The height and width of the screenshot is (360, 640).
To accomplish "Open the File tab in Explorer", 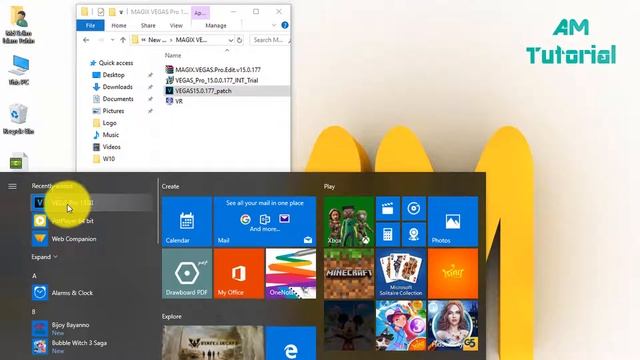I will (90, 25).
